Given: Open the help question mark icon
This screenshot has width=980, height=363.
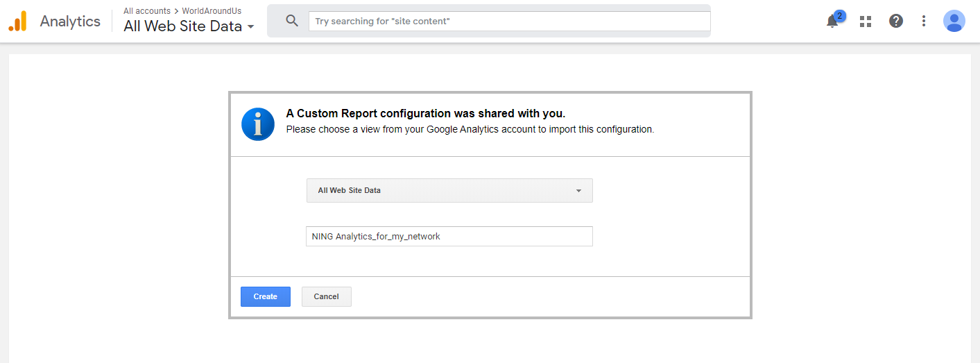Looking at the screenshot, I should tap(896, 21).
